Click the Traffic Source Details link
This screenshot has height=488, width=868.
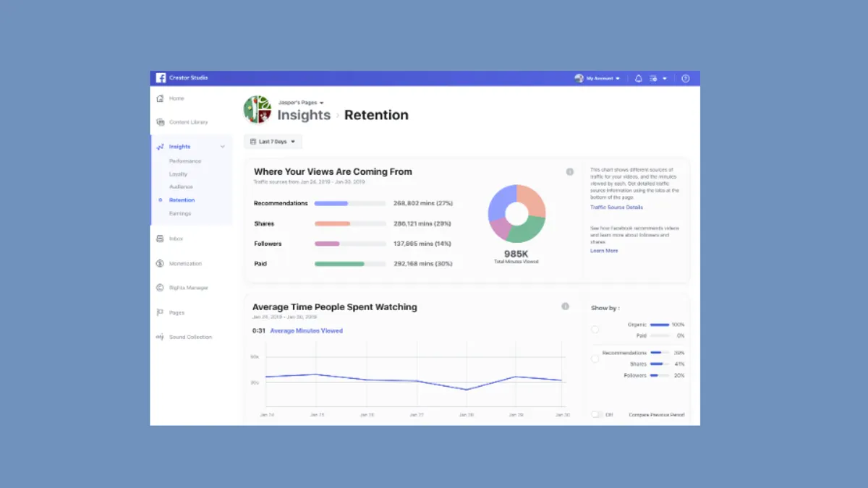click(616, 207)
